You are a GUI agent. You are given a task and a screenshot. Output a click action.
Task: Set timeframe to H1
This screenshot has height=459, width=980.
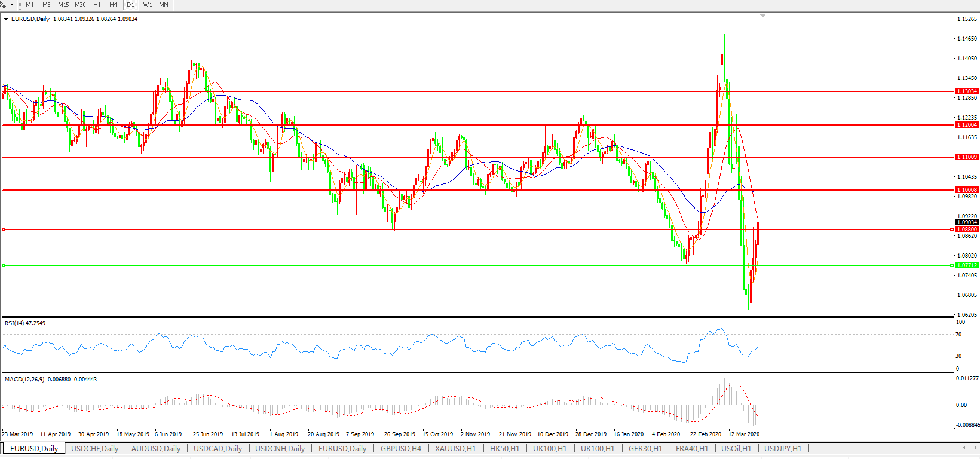point(97,5)
